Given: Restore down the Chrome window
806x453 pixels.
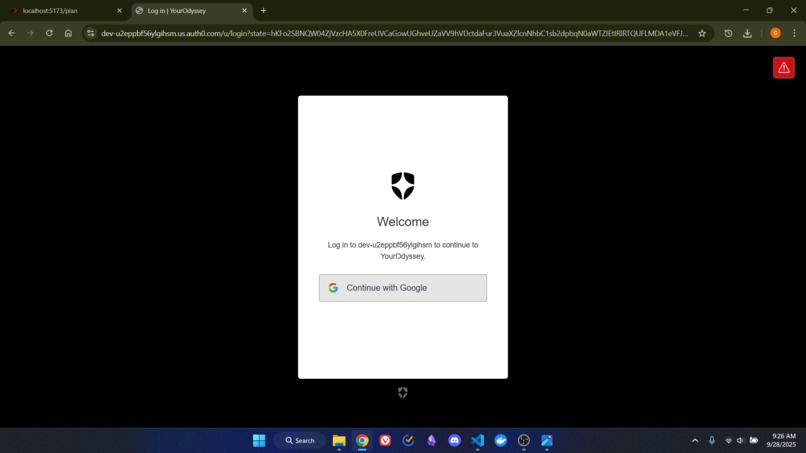Looking at the screenshot, I should point(770,10).
